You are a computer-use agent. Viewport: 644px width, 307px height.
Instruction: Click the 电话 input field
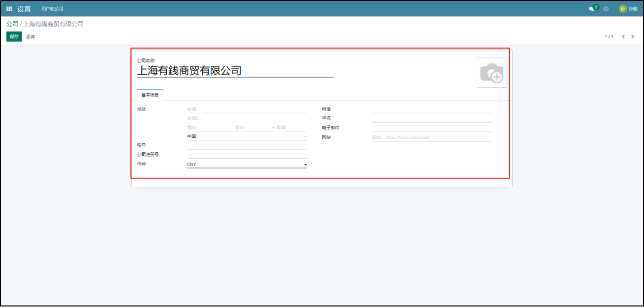(x=432, y=109)
